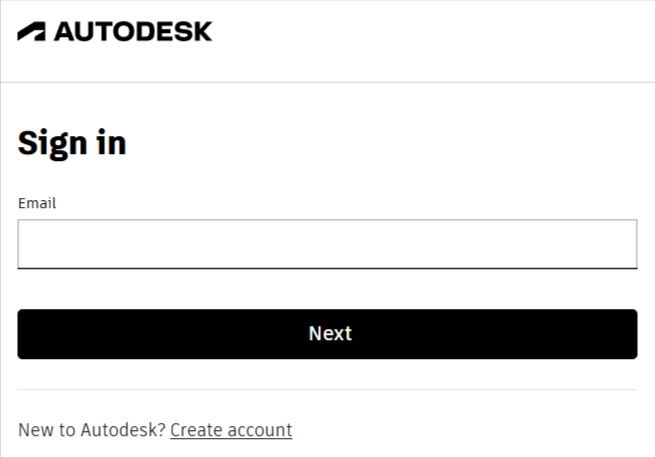Place cursor in the Email text box
The width and height of the screenshot is (655, 457).
coord(327,244)
